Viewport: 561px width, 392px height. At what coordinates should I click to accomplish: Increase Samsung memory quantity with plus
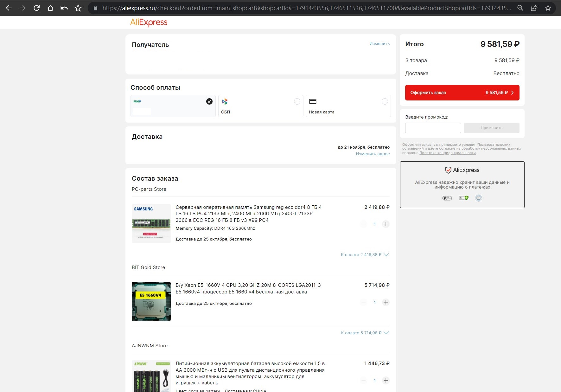click(x=386, y=224)
